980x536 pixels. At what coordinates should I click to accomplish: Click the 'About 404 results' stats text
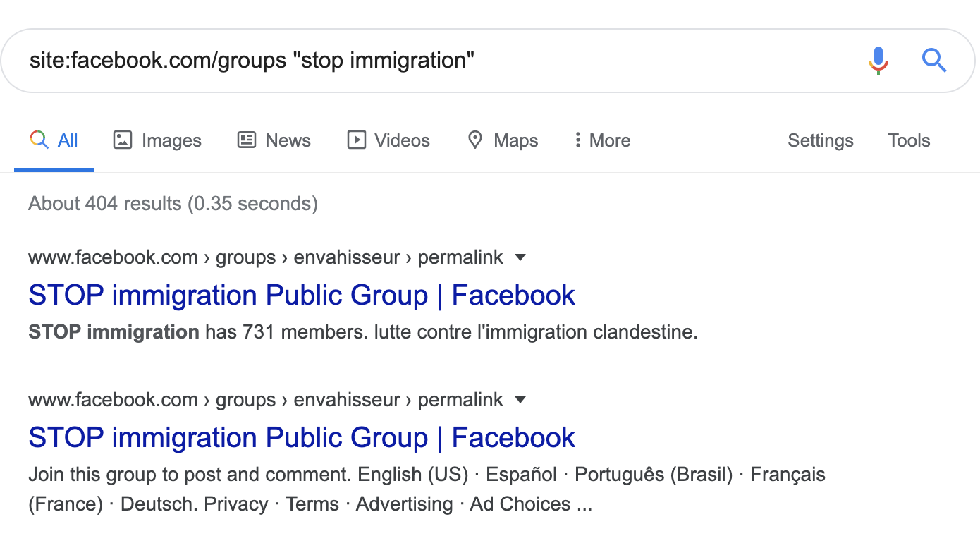click(x=173, y=204)
